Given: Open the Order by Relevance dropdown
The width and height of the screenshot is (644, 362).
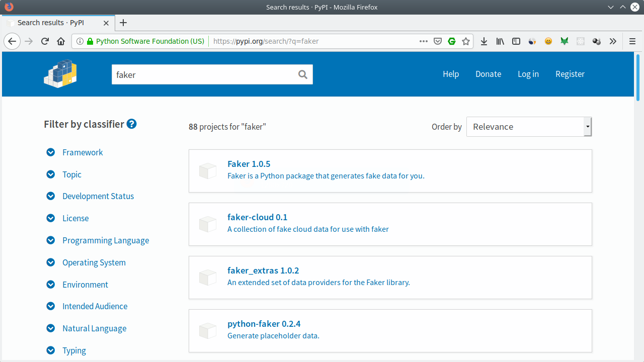Looking at the screenshot, I should tap(529, 127).
